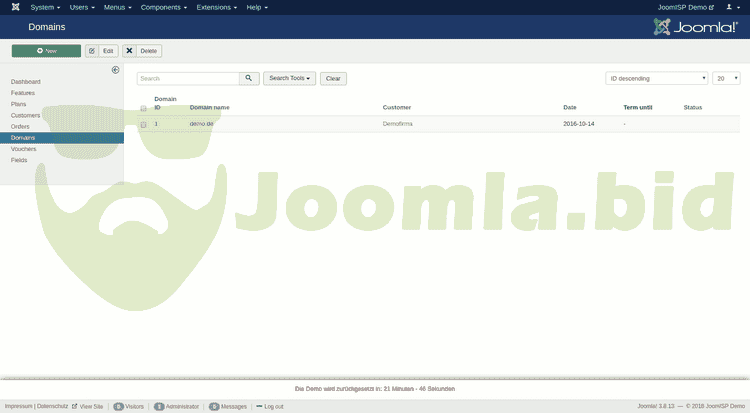Toggle the select-all checkbox in header
The width and height of the screenshot is (750, 413).
[x=143, y=108]
